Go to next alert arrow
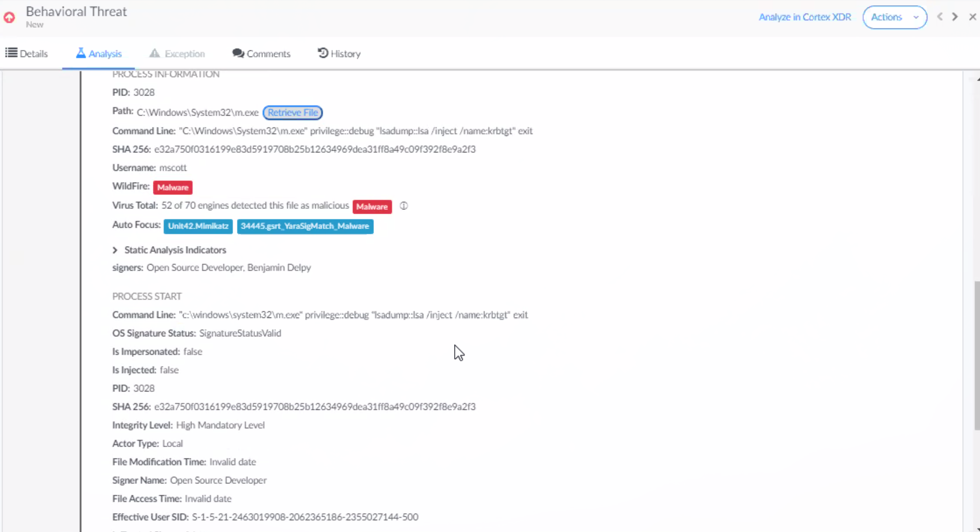Viewport: 980px width, 532px height. (955, 17)
